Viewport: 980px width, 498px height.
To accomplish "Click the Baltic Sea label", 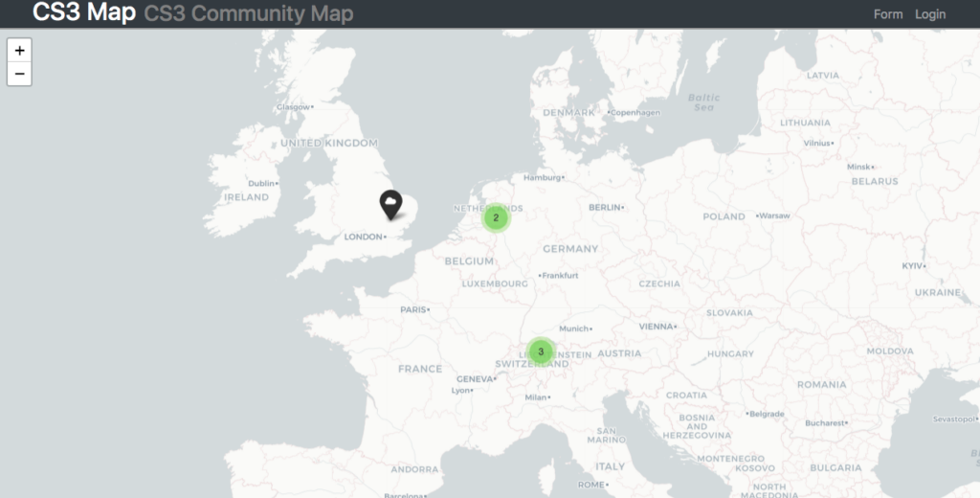I will point(703,102).
